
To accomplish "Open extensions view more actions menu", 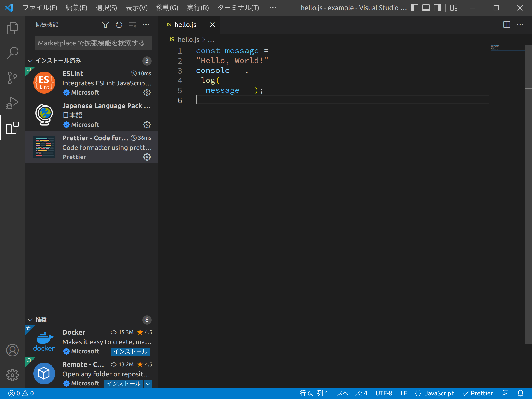I will click(x=146, y=25).
